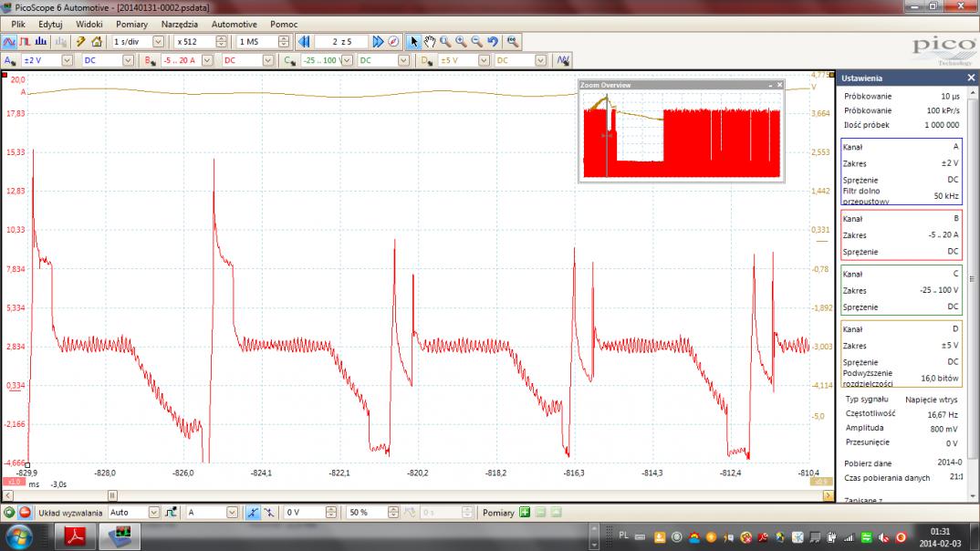
Task: Select the Hand pan tool
Action: 429,42
